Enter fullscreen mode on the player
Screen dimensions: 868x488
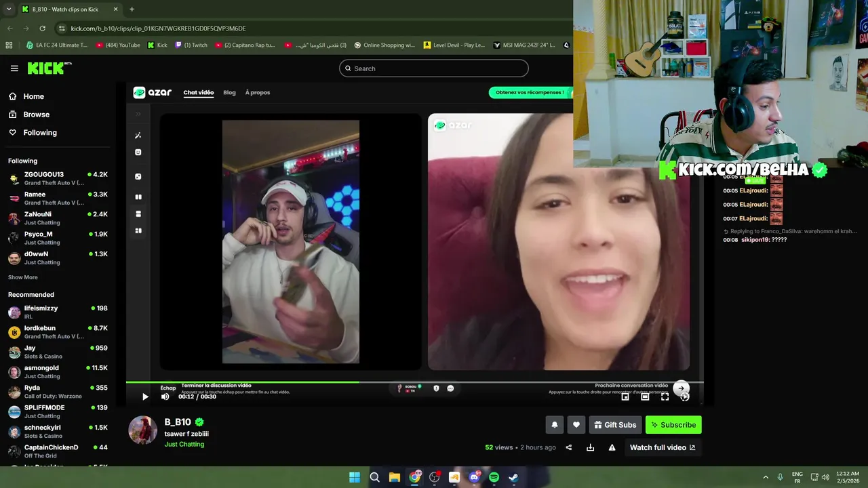click(665, 396)
